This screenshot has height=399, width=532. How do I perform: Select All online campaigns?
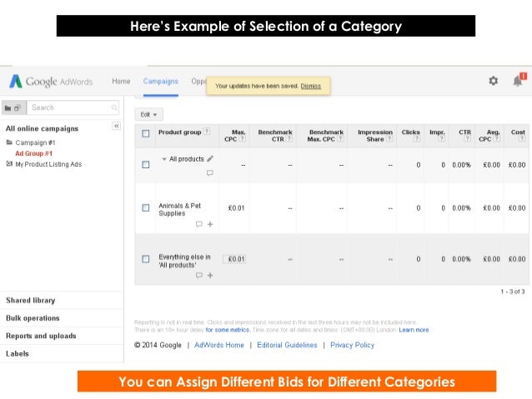pyautogui.click(x=42, y=128)
